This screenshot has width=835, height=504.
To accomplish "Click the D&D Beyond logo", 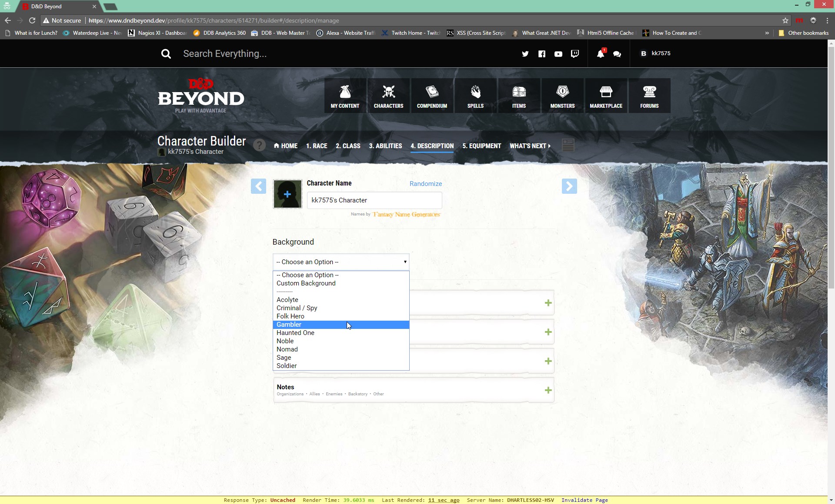I will (x=201, y=96).
